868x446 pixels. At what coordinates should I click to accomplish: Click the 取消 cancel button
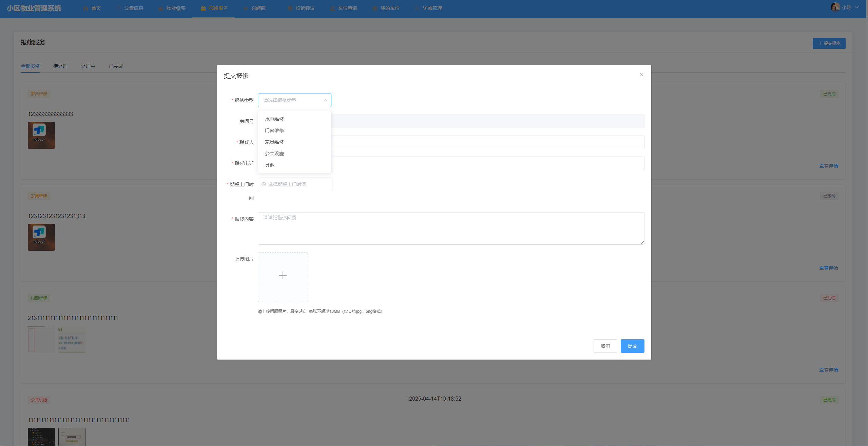[605, 346]
